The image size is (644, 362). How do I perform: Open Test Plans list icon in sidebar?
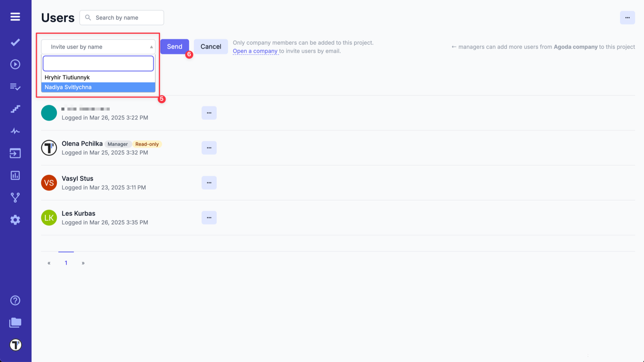pos(15,86)
